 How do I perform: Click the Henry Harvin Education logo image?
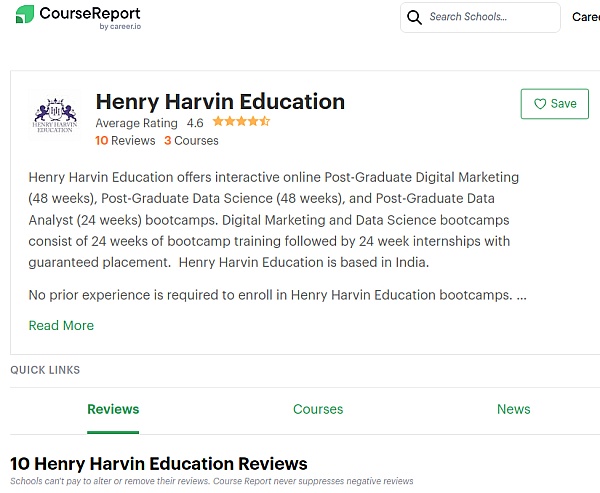[x=54, y=115]
